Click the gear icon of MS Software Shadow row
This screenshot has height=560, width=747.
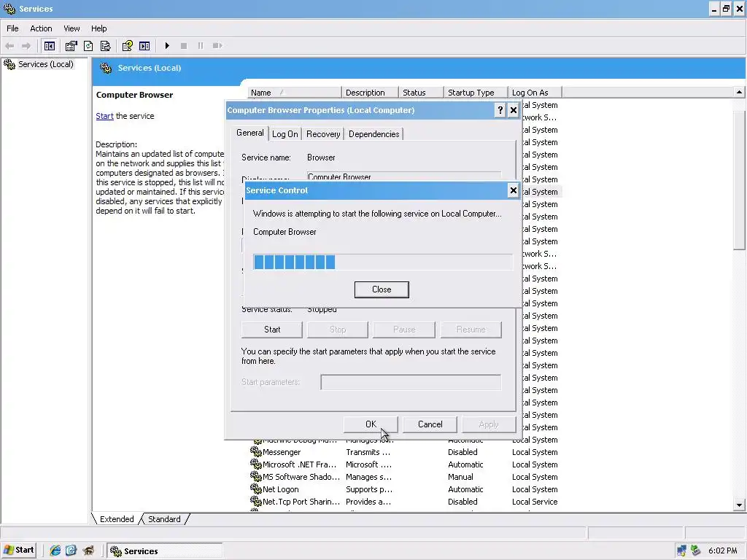pos(256,476)
